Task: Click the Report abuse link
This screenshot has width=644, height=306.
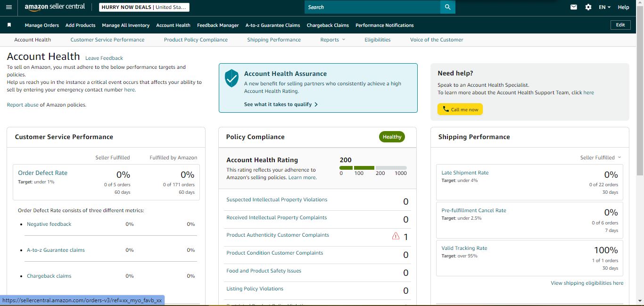Action: pyautogui.click(x=23, y=105)
